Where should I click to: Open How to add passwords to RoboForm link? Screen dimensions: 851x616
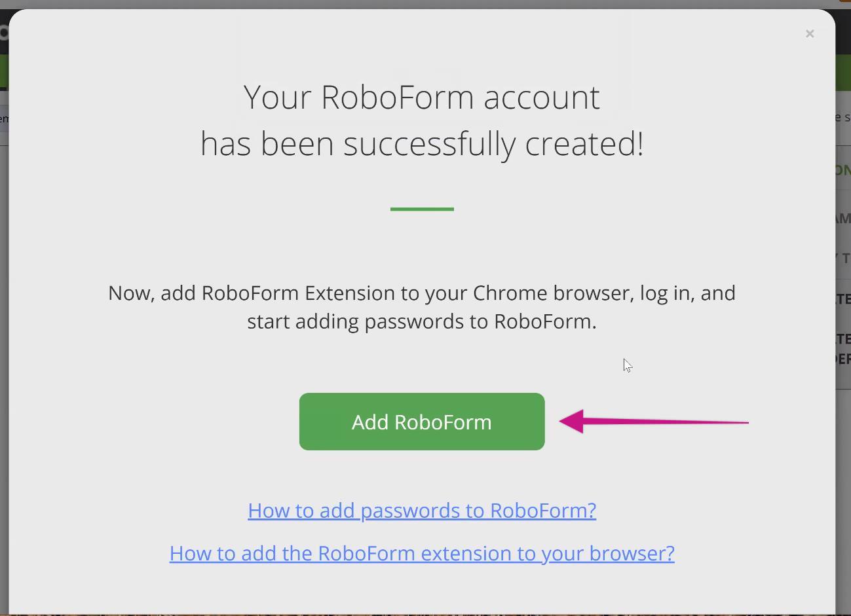pyautogui.click(x=422, y=510)
